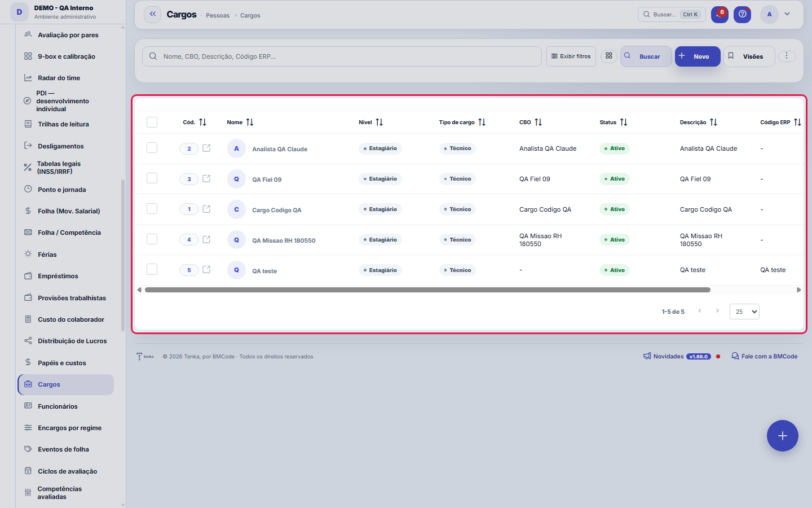The image size is (812, 508).
Task: Click the Buscar search button
Action: (x=646, y=56)
